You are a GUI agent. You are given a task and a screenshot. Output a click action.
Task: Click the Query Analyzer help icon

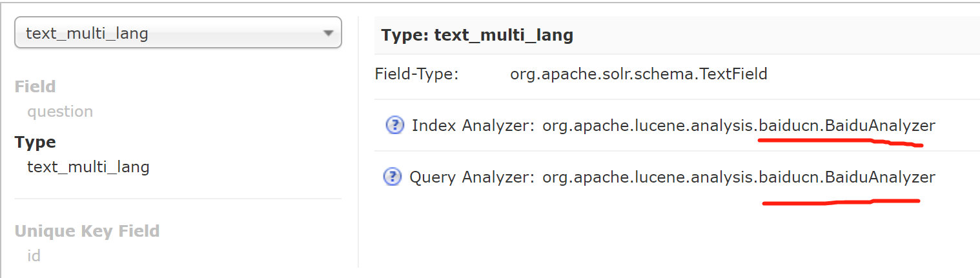[x=393, y=177]
